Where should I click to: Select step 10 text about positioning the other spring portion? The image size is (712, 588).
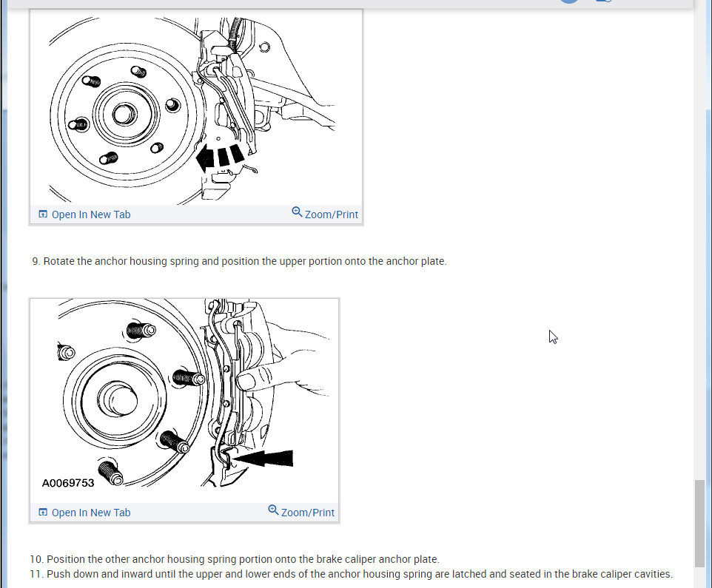(235, 559)
